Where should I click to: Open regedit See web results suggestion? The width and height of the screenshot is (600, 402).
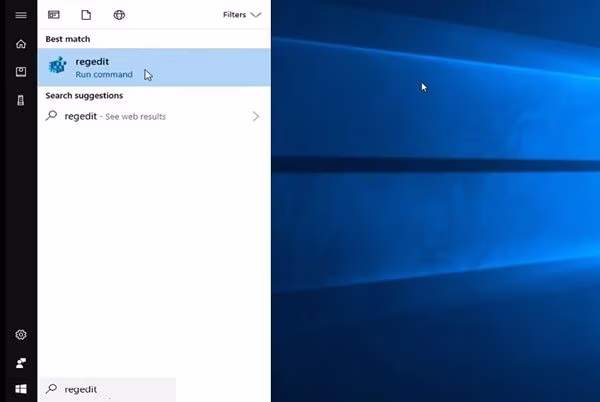click(154, 116)
